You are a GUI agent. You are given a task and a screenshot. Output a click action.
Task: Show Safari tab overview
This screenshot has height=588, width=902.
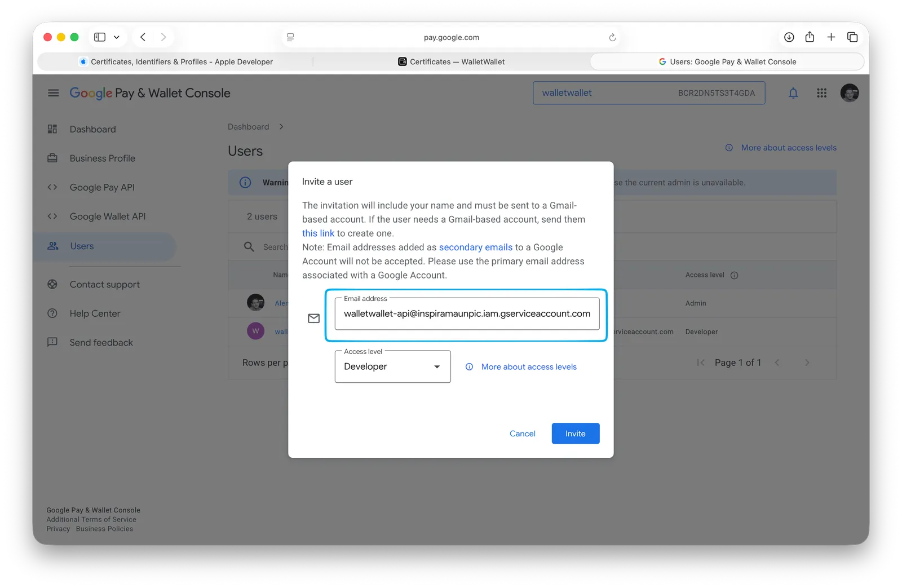(x=852, y=37)
